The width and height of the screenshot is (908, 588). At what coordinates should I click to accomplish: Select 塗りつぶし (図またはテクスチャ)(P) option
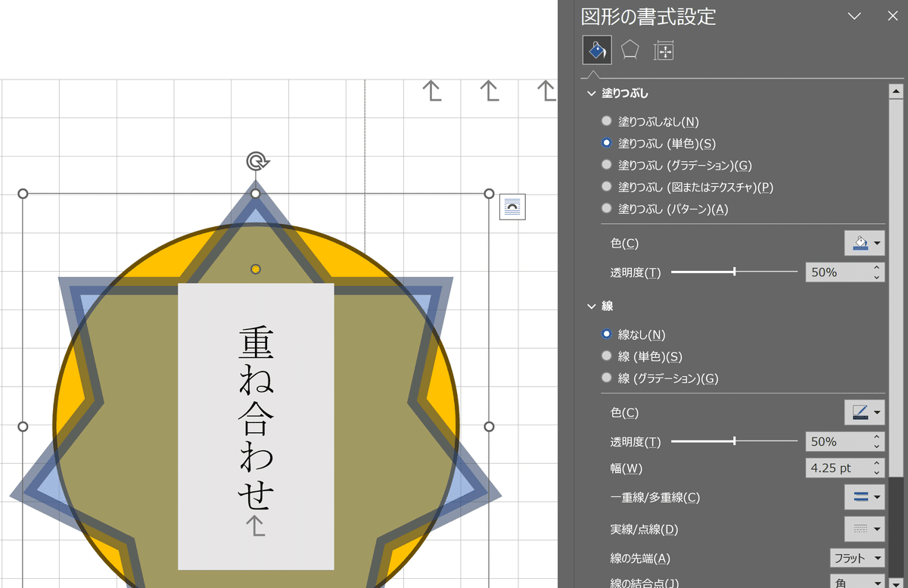tap(606, 187)
